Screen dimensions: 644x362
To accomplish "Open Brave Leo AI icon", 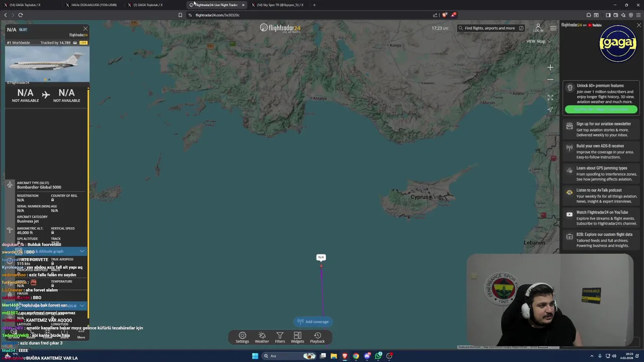I will [623, 15].
